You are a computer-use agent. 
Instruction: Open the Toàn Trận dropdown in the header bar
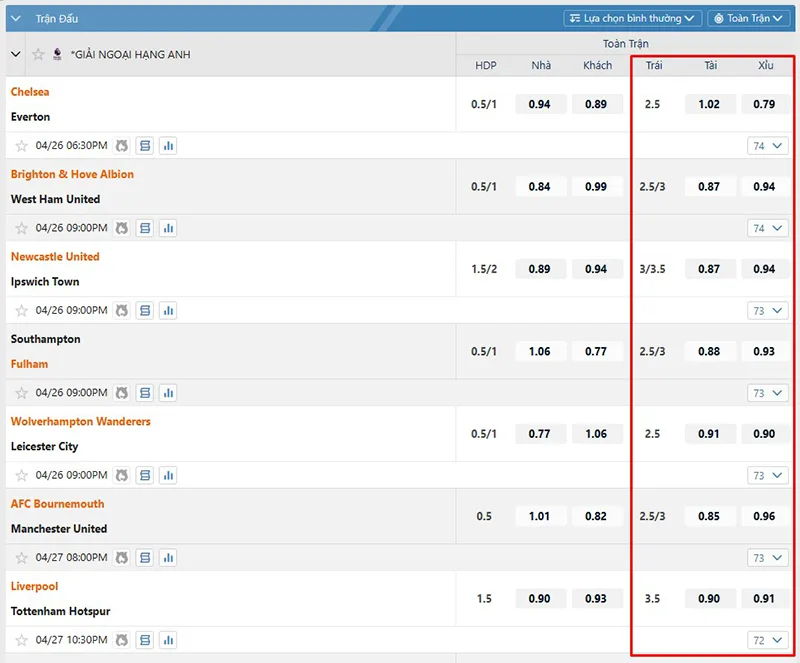pos(749,18)
